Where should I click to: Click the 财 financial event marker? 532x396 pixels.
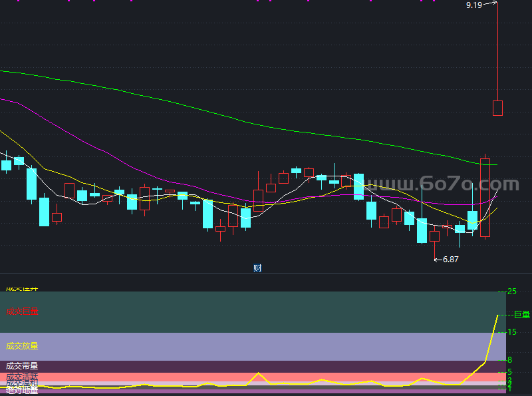(257, 268)
